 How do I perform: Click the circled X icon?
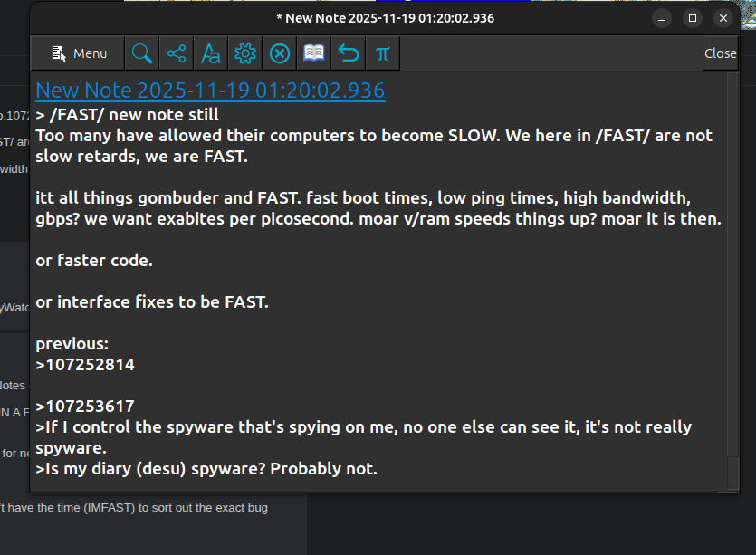click(x=280, y=53)
